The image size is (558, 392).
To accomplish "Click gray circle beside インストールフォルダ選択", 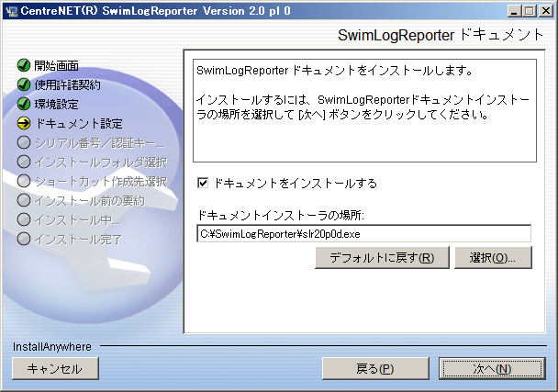I will pos(24,162).
